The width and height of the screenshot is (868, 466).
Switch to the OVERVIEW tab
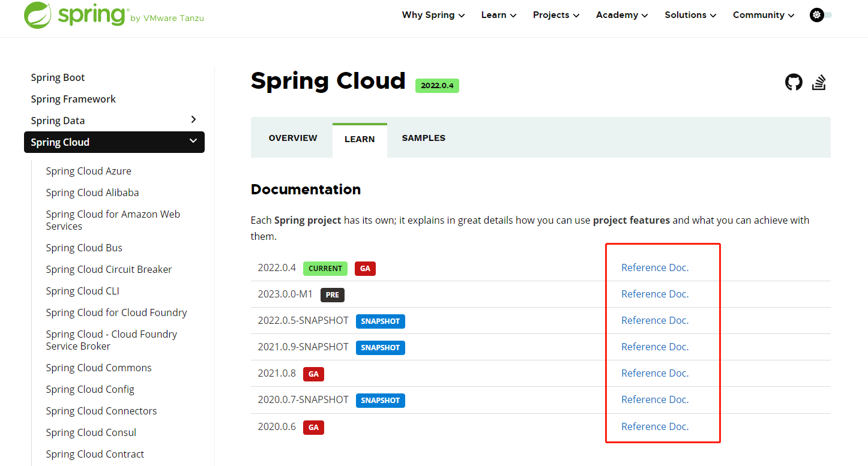292,137
